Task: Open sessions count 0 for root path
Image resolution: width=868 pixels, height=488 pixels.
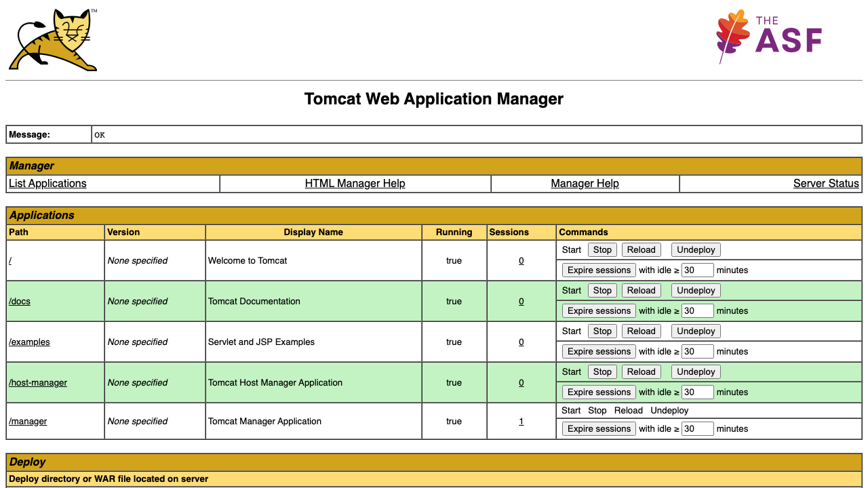Action: pyautogui.click(x=521, y=261)
